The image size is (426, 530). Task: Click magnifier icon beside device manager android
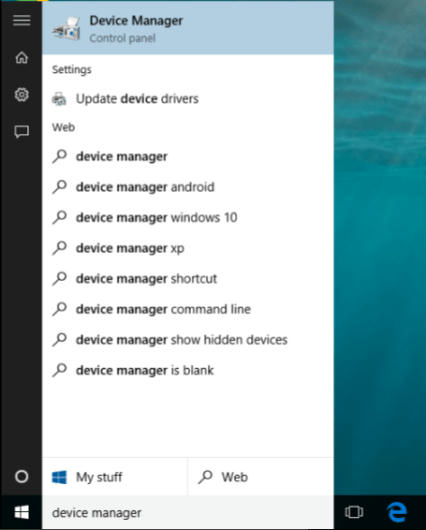pos(60,187)
